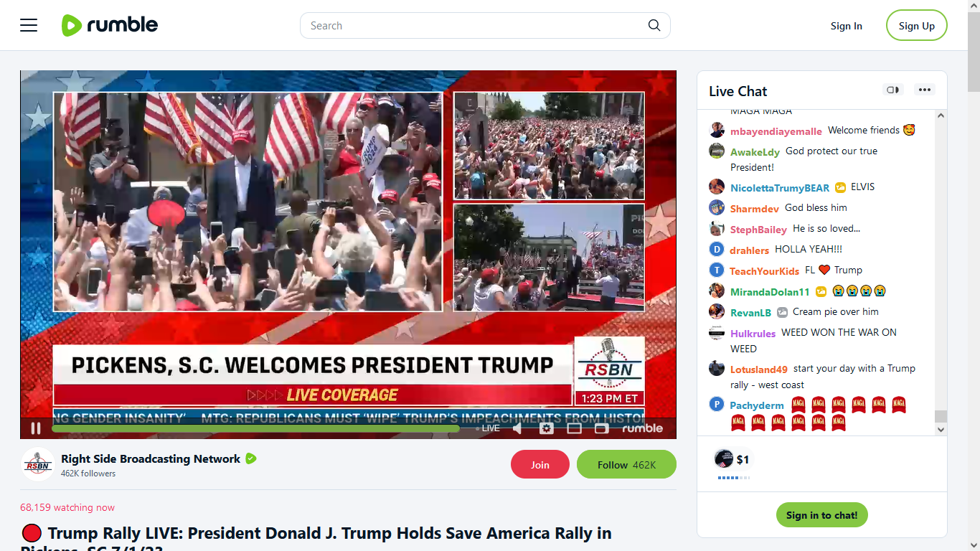Click the Live Chat heading
The image size is (980, 551).
[738, 91]
